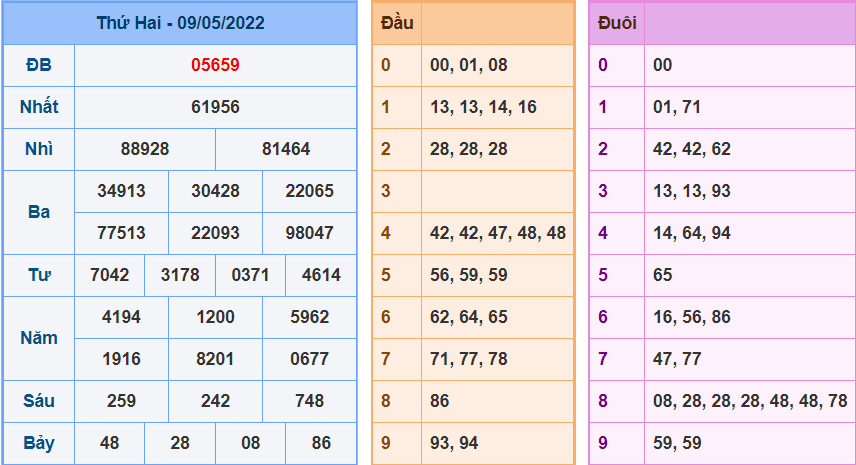The image size is (856, 465).
Task: Select third prize number 77513
Action: (x=121, y=233)
